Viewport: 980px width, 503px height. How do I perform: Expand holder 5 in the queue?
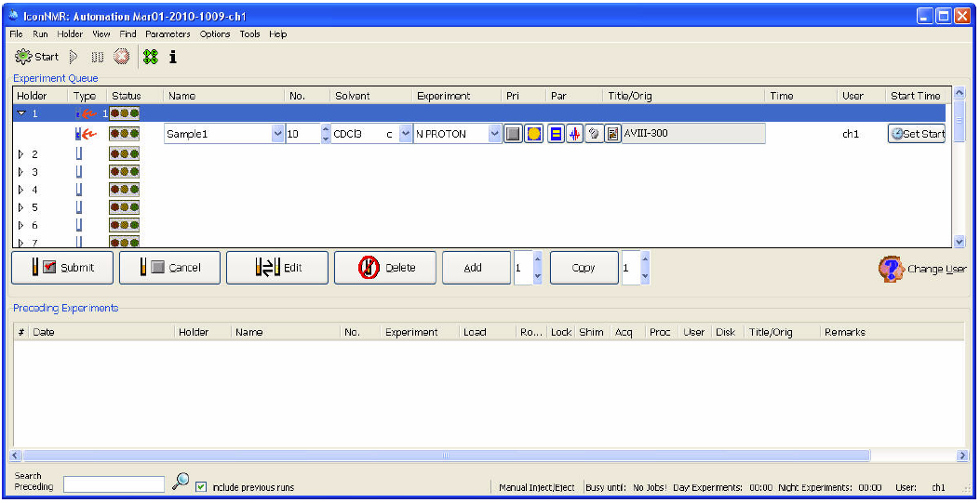tap(20, 206)
